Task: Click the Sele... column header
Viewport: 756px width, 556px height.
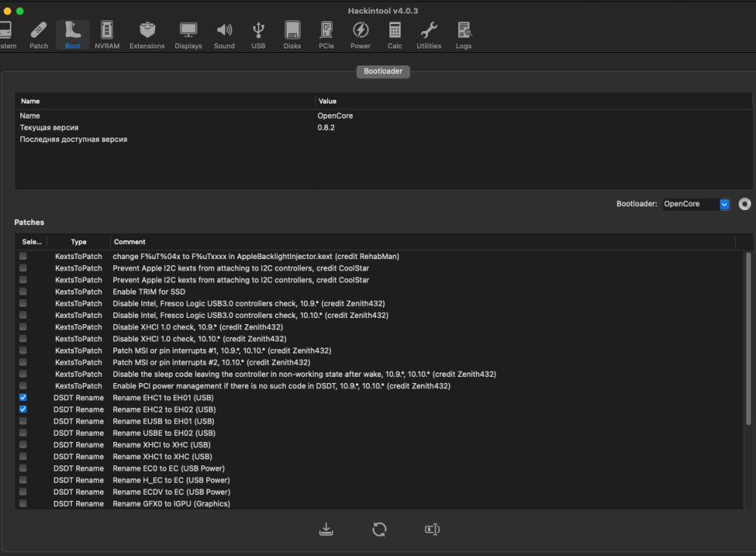Action: pyautogui.click(x=31, y=242)
